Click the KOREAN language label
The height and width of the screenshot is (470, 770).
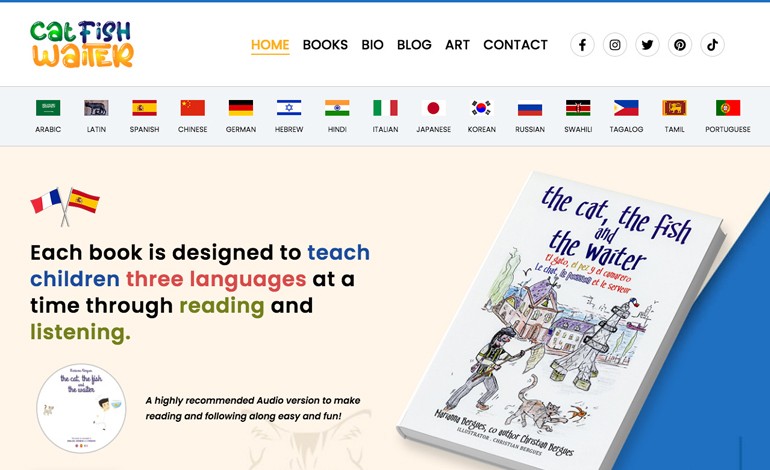pyautogui.click(x=482, y=129)
